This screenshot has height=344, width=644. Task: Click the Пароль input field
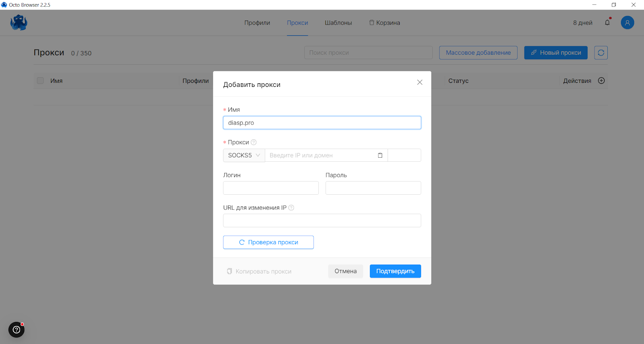[373, 188]
